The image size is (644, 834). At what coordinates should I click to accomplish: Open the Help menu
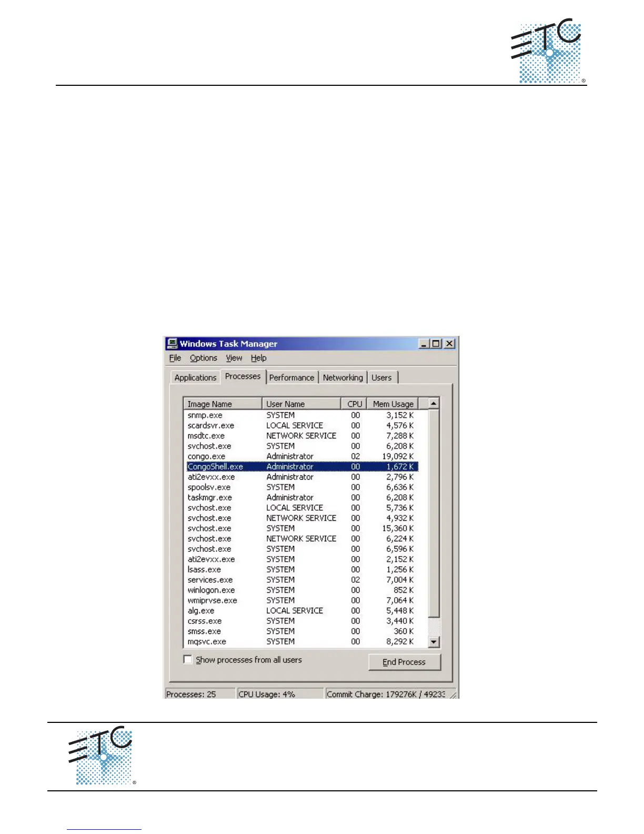click(258, 358)
